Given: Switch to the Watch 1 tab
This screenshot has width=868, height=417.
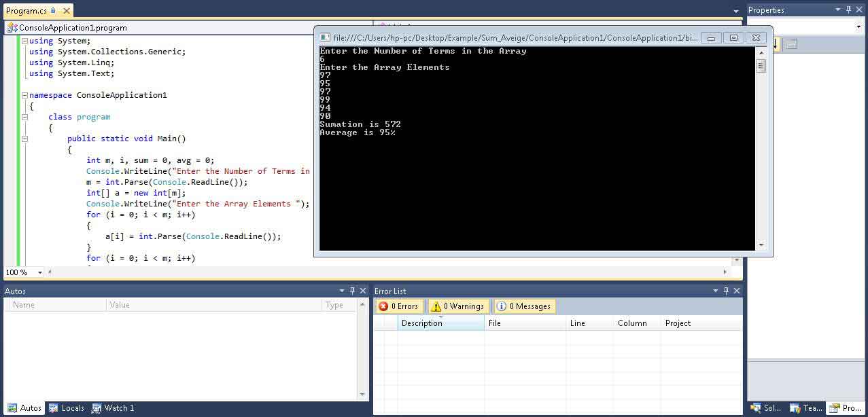Looking at the screenshot, I should [113, 408].
